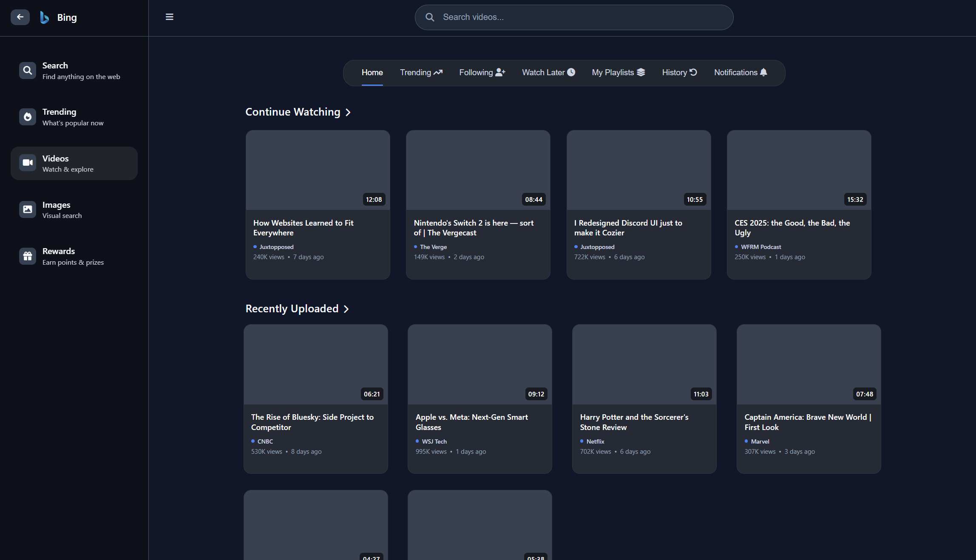Open Trending flame icon in sidebar

(x=28, y=117)
